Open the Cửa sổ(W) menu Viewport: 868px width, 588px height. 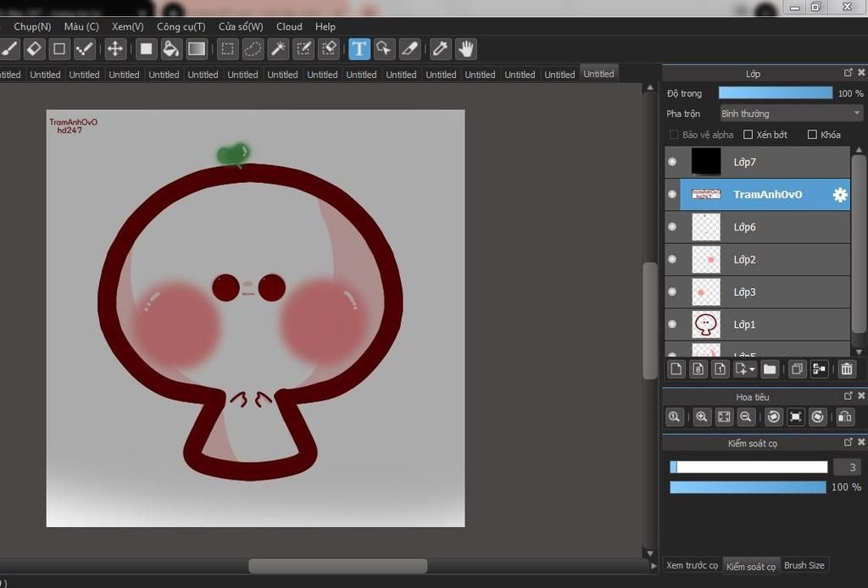click(x=241, y=26)
